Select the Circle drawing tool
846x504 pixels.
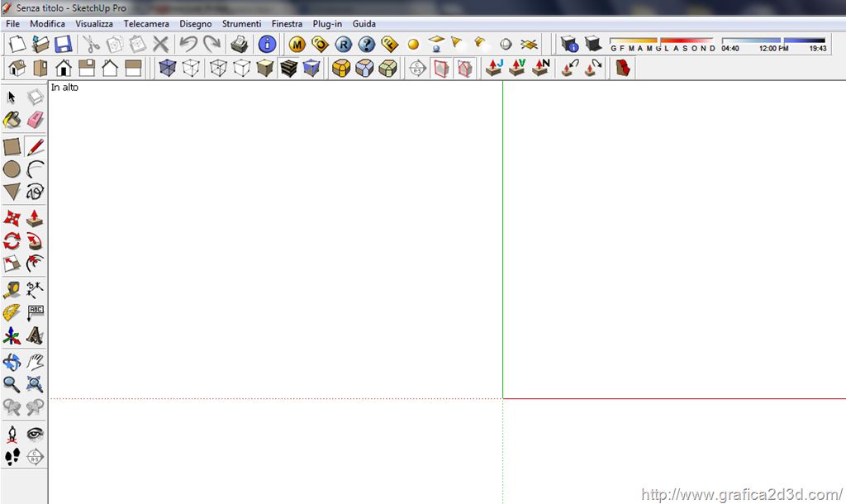[12, 169]
